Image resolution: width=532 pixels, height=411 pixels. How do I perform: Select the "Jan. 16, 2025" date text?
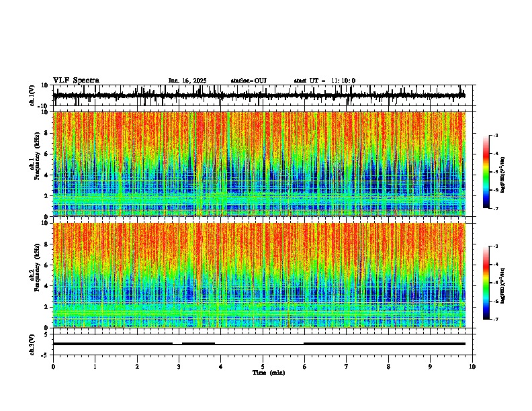187,81
